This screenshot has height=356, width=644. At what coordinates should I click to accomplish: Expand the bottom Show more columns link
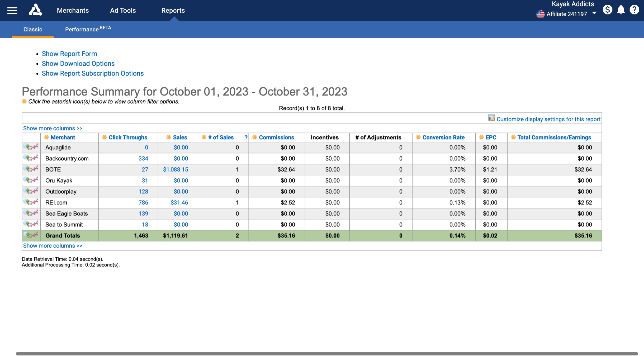click(x=53, y=246)
